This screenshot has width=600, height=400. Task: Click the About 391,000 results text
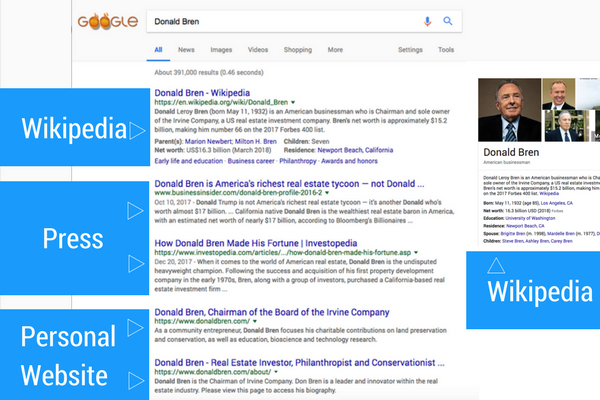209,72
